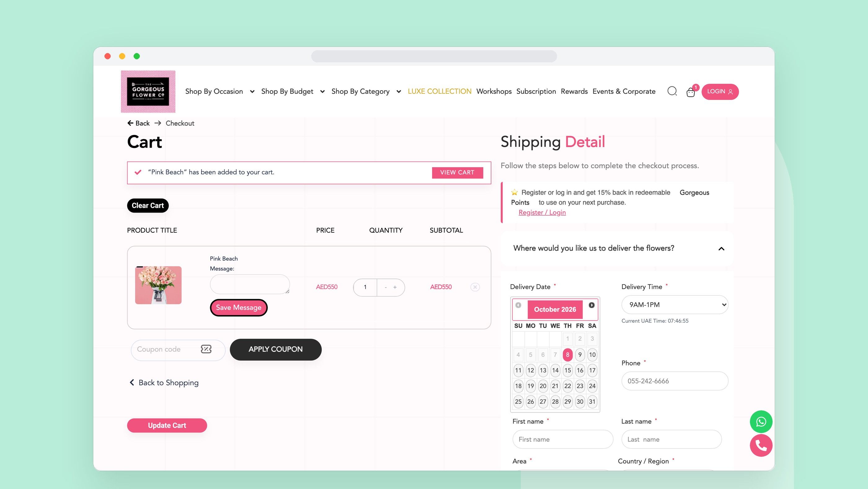
Task: Open LUXE COLLECTION page
Action: click(439, 92)
